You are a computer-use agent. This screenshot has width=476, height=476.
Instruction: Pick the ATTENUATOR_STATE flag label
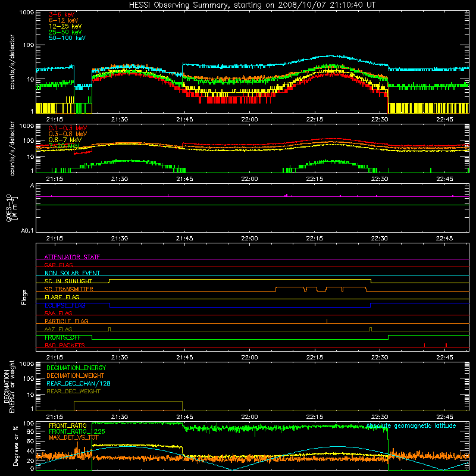pyautogui.click(x=72, y=257)
